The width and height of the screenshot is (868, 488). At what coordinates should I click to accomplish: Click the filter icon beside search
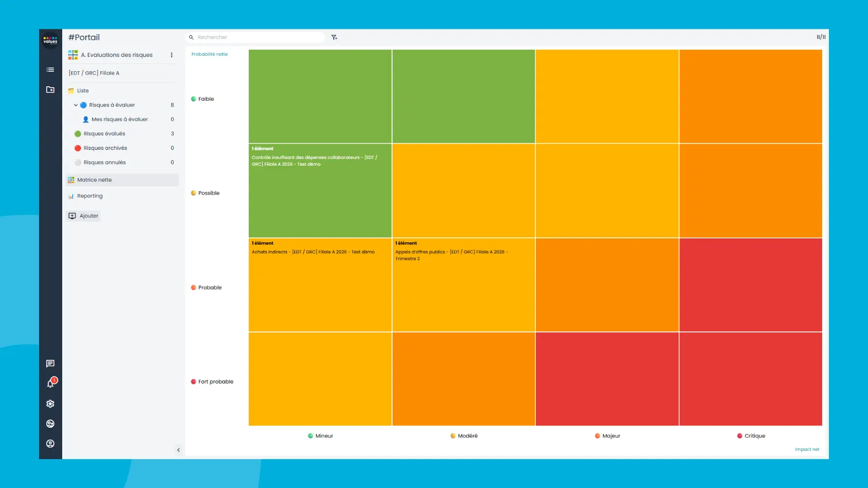pos(334,37)
